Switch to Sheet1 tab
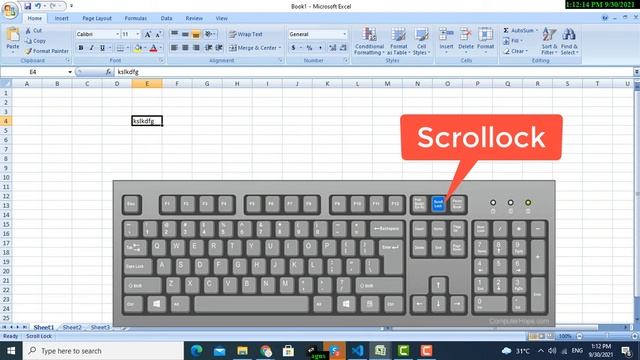 44,327
